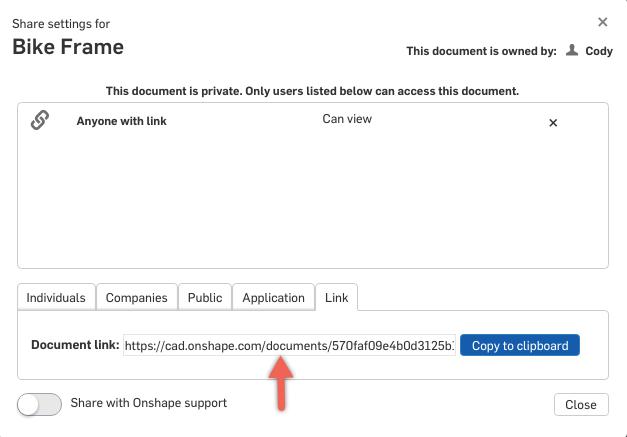
Task: Click inside the Document link URL field
Action: pos(289,346)
